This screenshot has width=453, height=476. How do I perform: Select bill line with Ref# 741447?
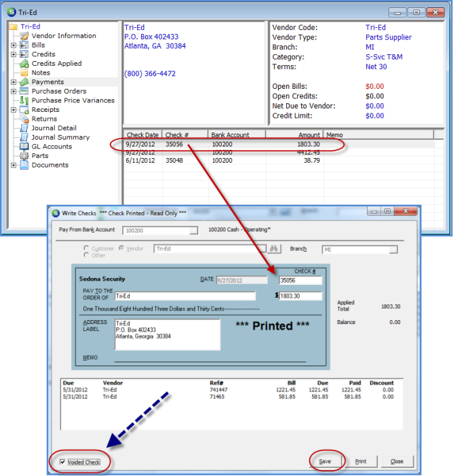click(x=229, y=390)
